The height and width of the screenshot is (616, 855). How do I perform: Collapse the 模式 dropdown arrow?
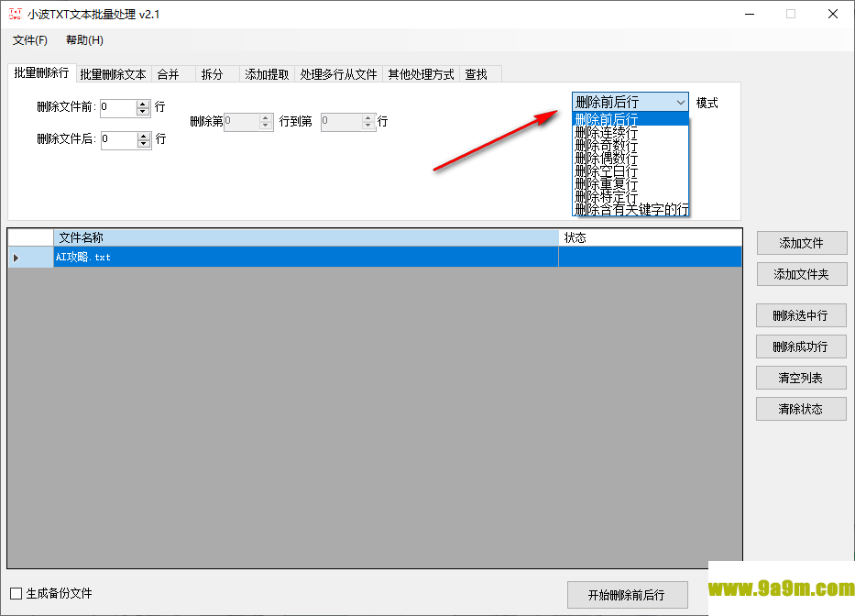coord(681,102)
